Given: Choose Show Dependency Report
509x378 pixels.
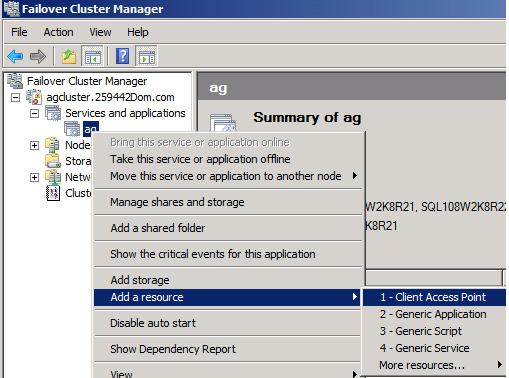Looking at the screenshot, I should [x=228, y=349].
